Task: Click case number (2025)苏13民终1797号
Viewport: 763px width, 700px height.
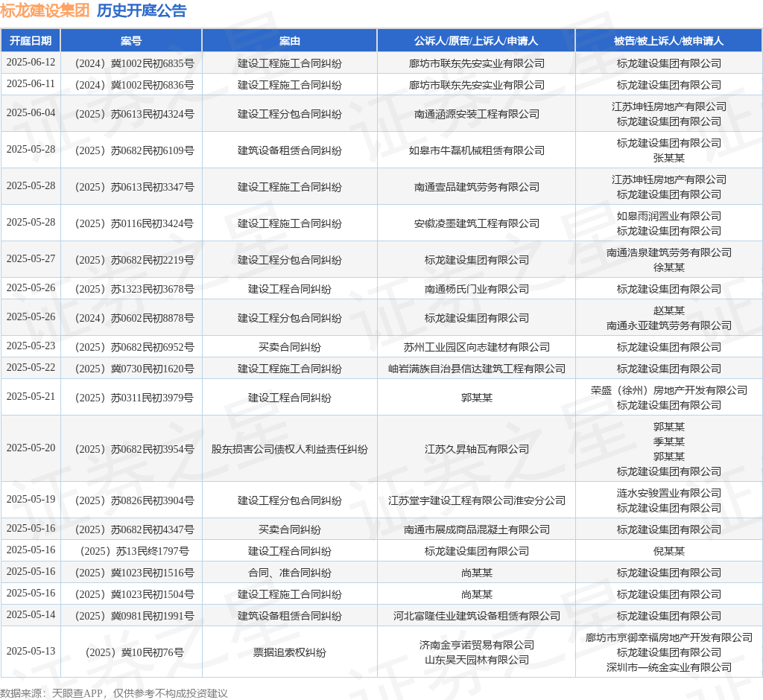Action: [x=134, y=551]
